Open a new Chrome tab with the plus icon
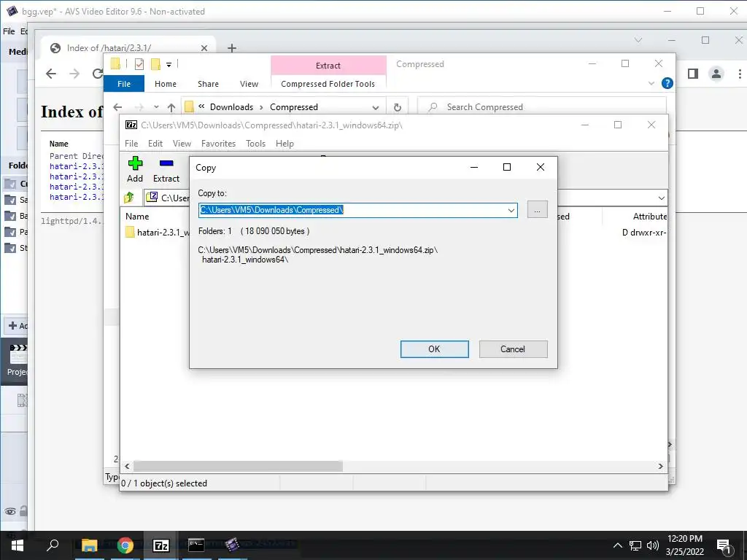The height and width of the screenshot is (560, 747). tap(231, 48)
